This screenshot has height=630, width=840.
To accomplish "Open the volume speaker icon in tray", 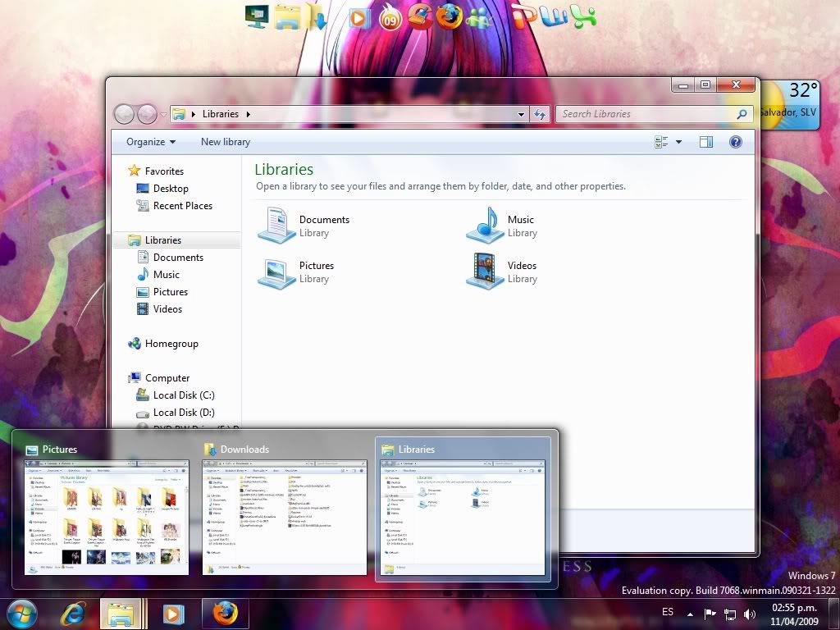I will (750, 614).
